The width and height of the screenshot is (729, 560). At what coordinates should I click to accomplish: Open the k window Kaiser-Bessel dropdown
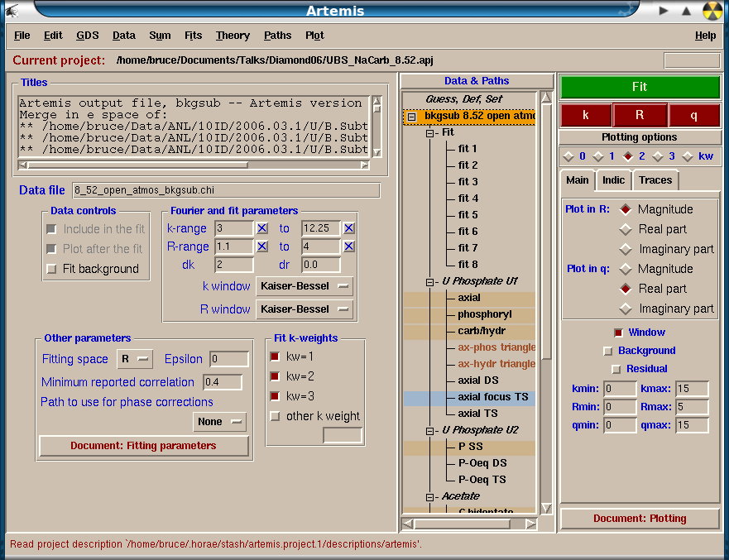(305, 286)
